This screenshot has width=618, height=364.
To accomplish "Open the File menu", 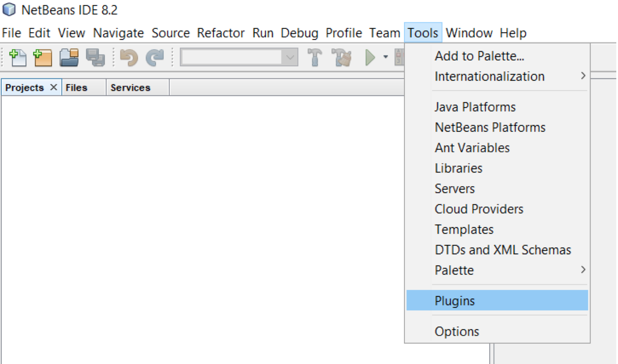I will 12,33.
